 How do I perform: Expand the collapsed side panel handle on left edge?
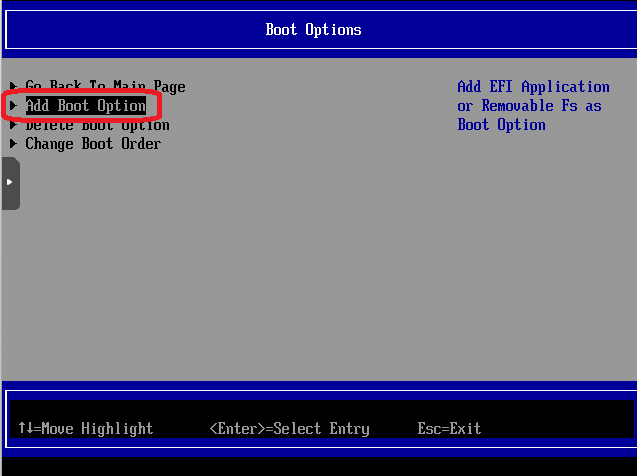click(x=9, y=182)
